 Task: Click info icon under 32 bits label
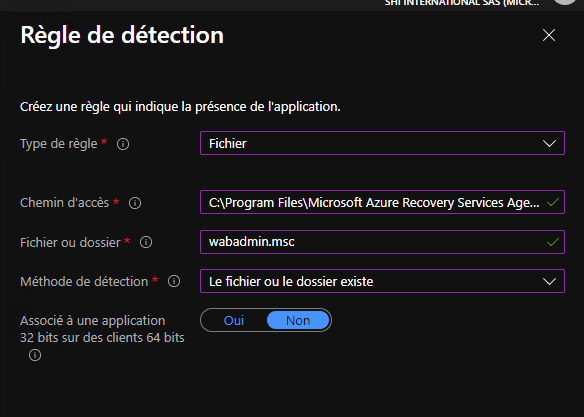pos(35,355)
